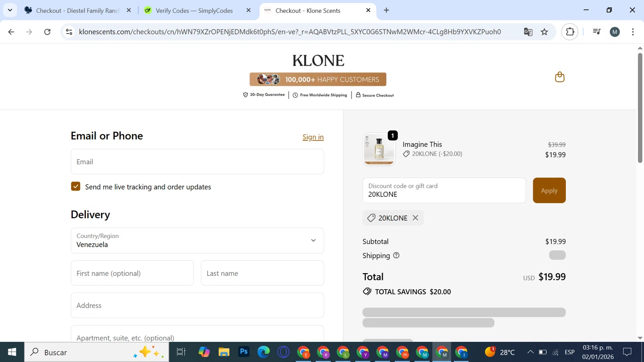Click the 30-Day Guarantee text
Viewport: 644px width, 362px height.
click(x=267, y=95)
